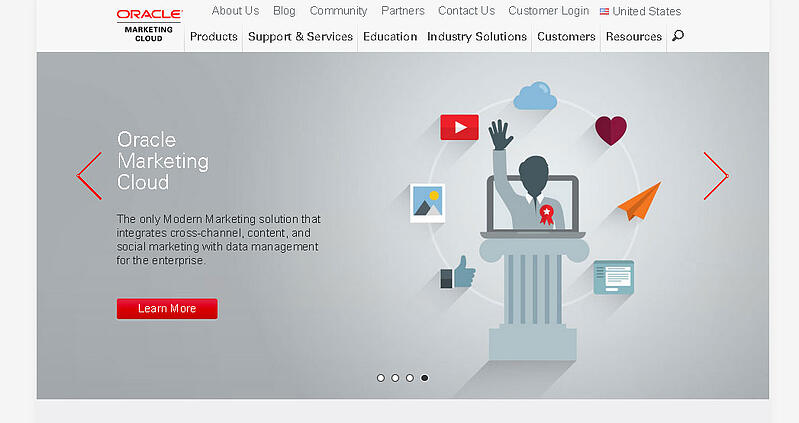
Task: Open the Products menu
Action: (214, 37)
